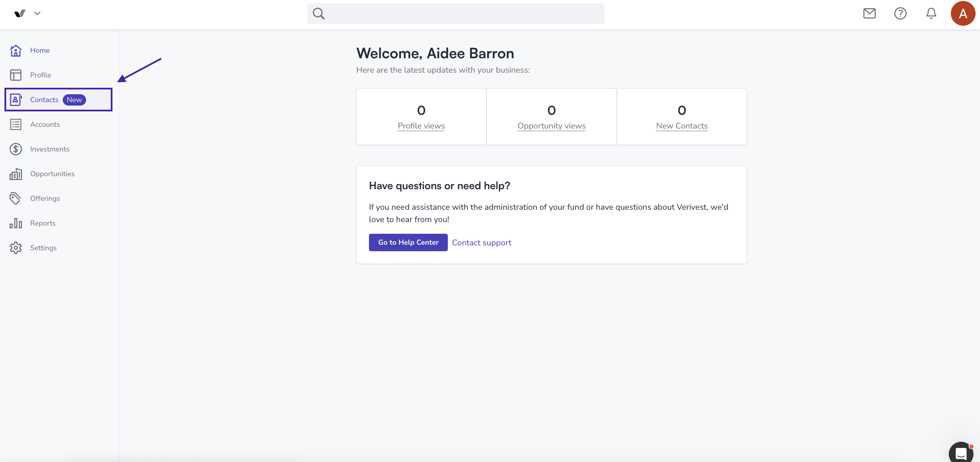Screen dimensions: 980x462
Task: Click the Contact support link
Action: pyautogui.click(x=482, y=243)
